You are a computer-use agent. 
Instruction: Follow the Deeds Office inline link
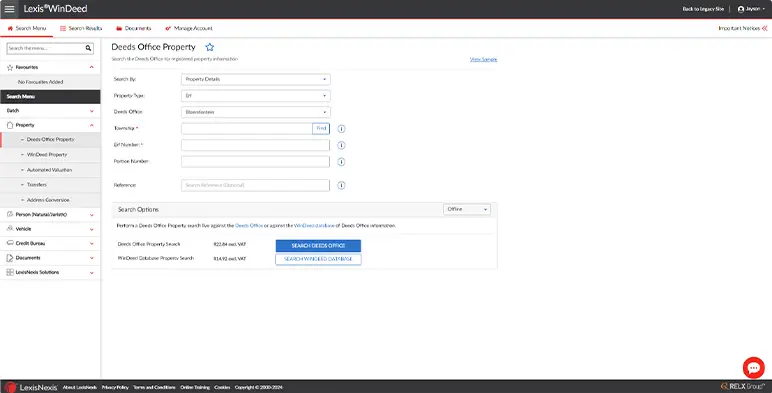tap(249, 226)
